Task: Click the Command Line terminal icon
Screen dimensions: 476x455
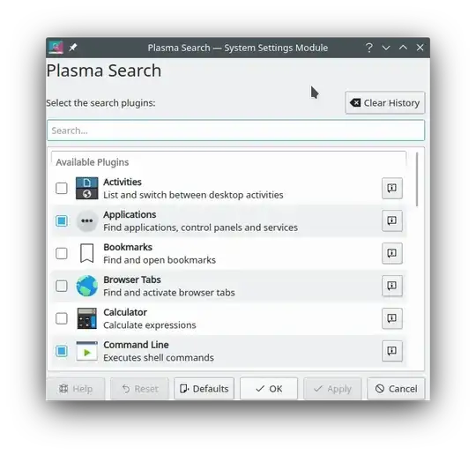Action: [x=86, y=351]
